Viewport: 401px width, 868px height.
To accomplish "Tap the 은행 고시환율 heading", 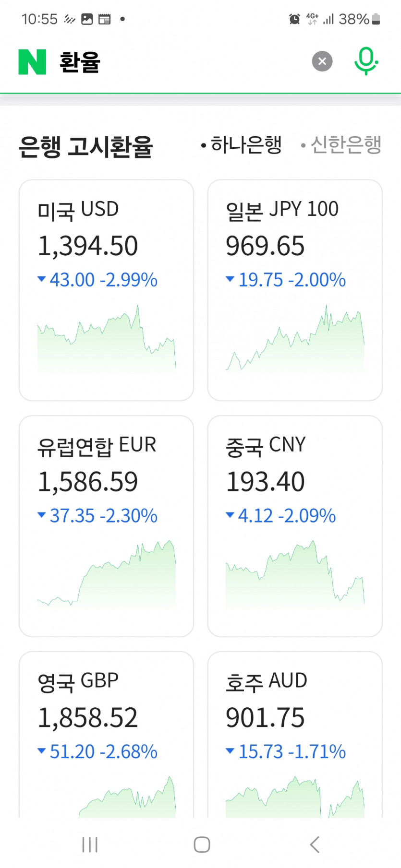I will point(86,146).
